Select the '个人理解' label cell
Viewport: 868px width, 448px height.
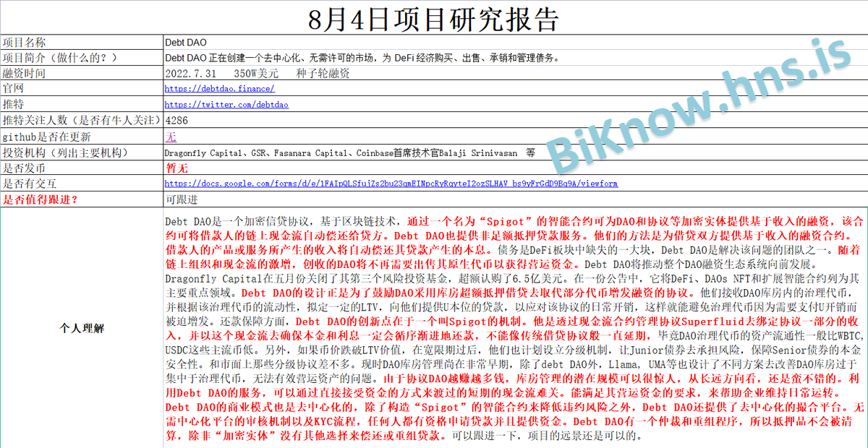[82, 328]
